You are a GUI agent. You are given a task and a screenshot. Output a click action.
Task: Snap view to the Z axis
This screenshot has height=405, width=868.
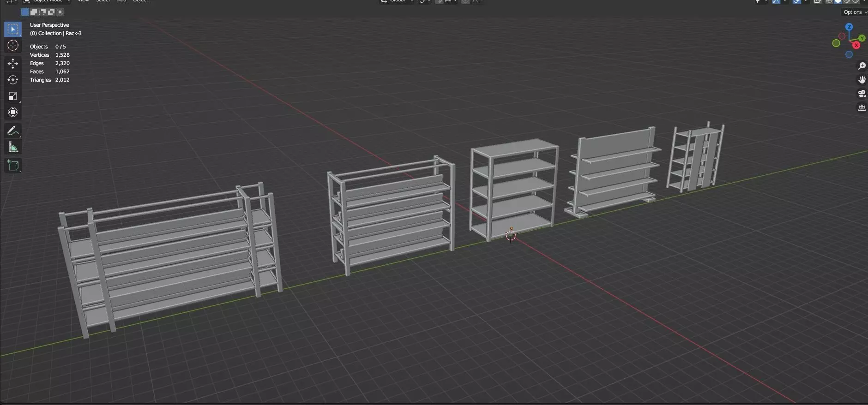(849, 27)
